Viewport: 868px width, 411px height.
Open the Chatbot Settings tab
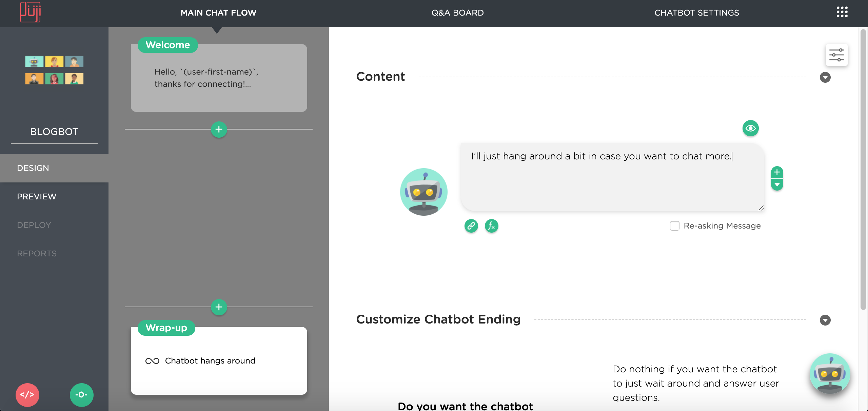tap(696, 13)
